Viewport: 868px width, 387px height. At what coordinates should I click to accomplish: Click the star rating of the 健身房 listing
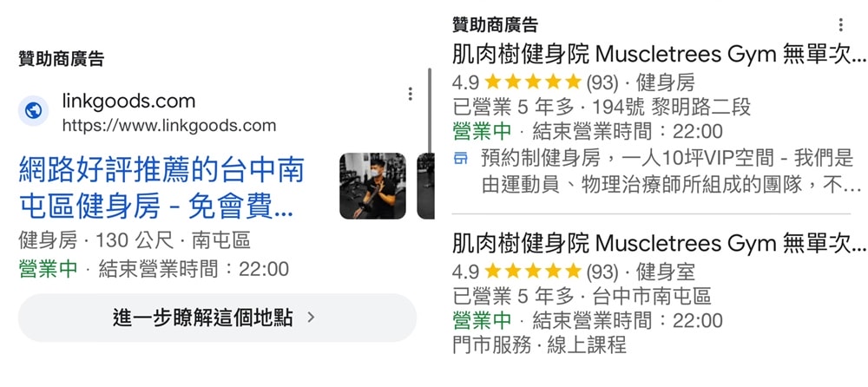coord(533,82)
